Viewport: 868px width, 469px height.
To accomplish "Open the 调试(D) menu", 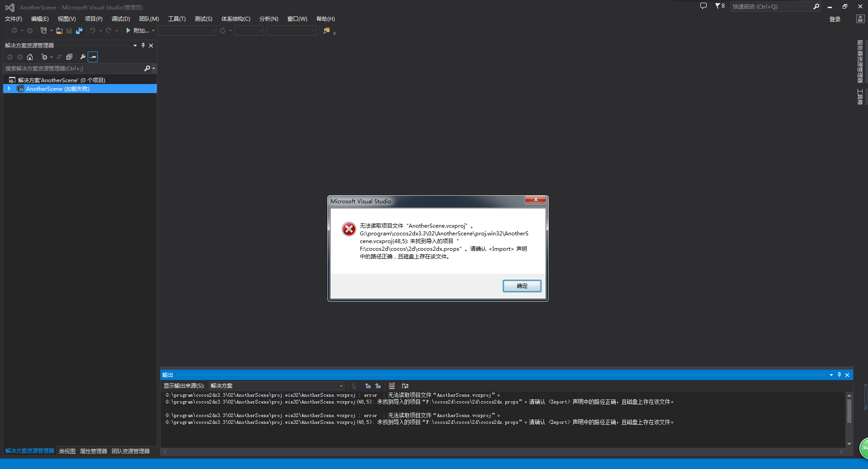I will tap(121, 19).
